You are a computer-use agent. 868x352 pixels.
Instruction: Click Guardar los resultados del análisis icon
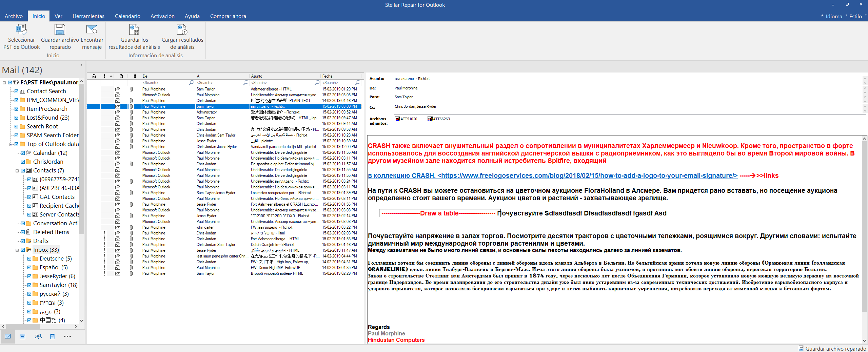pos(134,30)
